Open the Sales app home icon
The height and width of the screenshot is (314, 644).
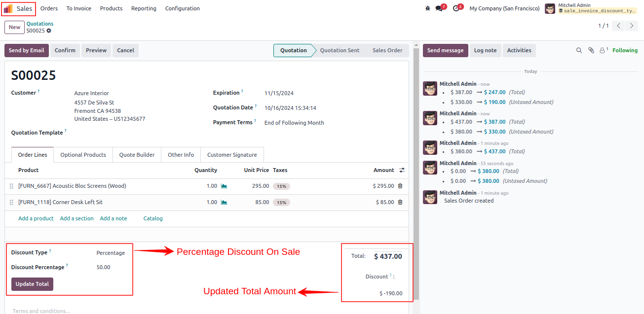(x=8, y=8)
